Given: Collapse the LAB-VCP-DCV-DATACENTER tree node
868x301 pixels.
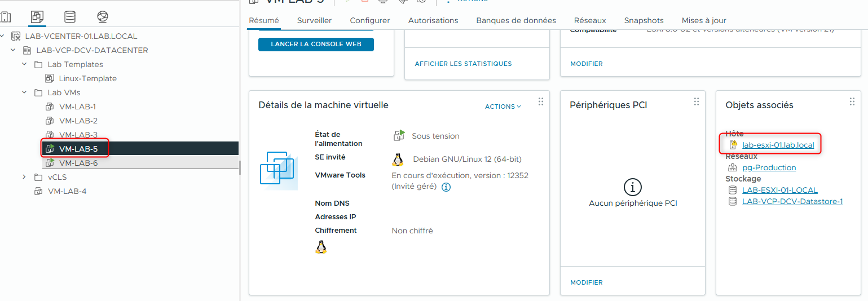Looking at the screenshot, I should click(x=13, y=50).
